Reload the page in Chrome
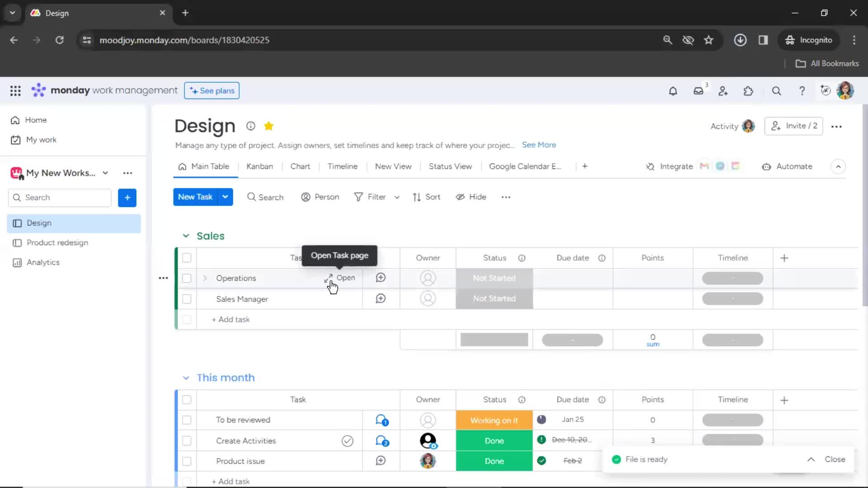 point(59,40)
